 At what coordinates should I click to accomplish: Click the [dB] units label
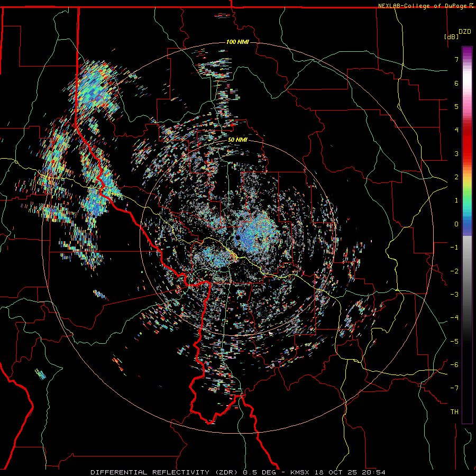(452, 36)
